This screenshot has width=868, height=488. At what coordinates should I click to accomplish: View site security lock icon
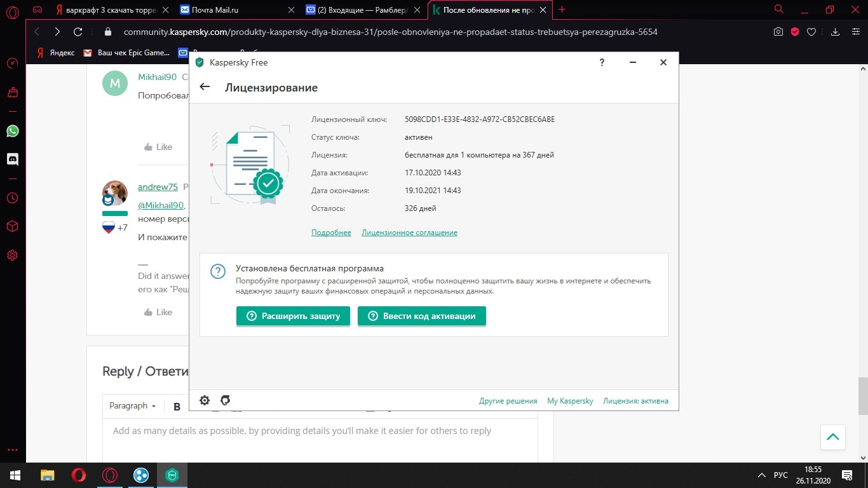pyautogui.click(x=107, y=32)
